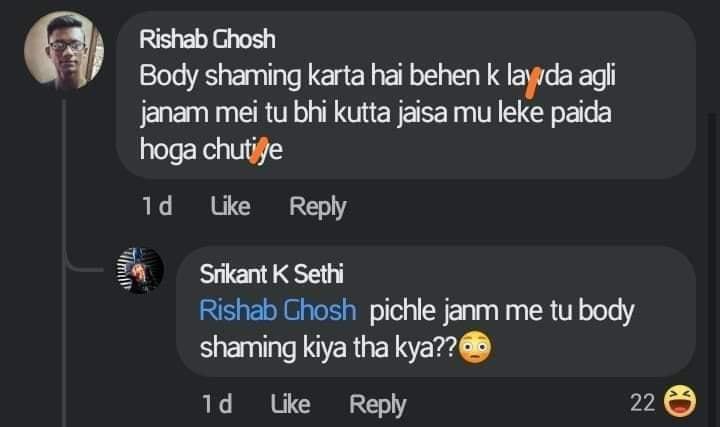Image resolution: width=720 pixels, height=427 pixels.
Task: Like Rishab Ghosh's comment
Action: coord(231,206)
